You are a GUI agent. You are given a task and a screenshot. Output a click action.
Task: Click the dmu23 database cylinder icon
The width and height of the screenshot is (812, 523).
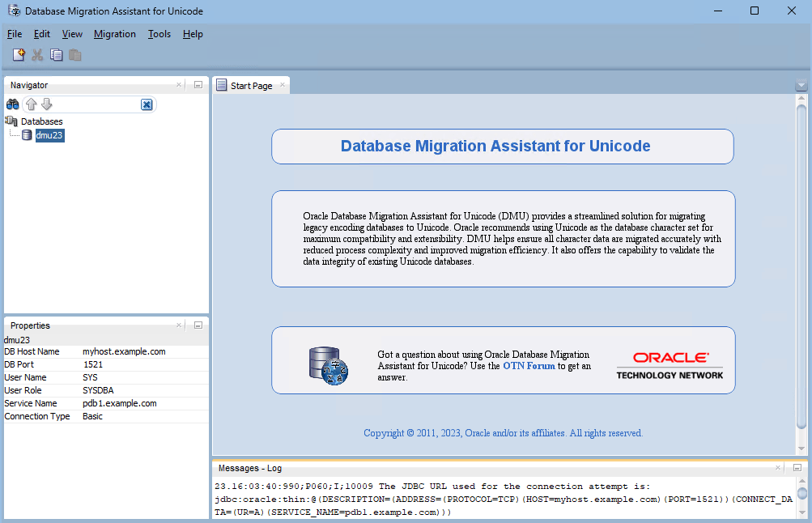pos(27,135)
